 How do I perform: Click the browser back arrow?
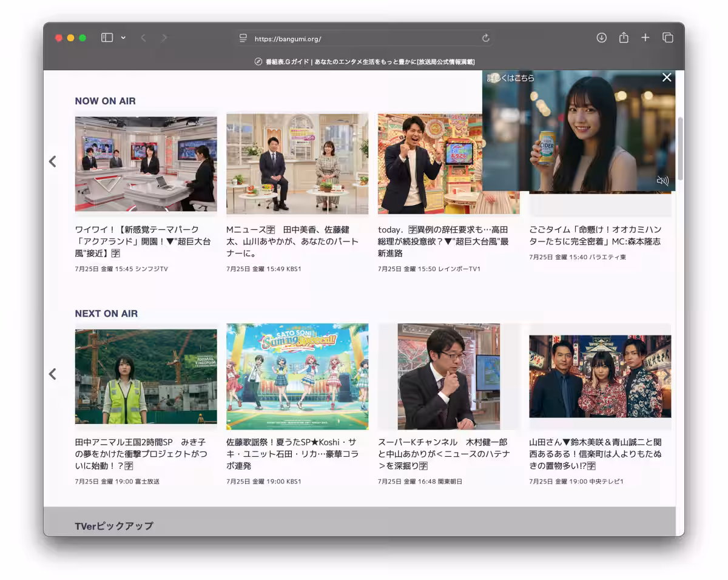(x=143, y=38)
